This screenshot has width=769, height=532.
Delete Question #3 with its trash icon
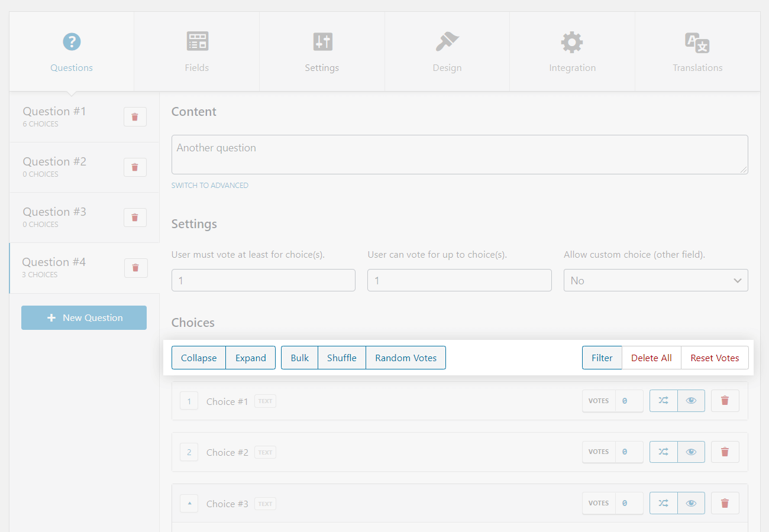coord(135,218)
